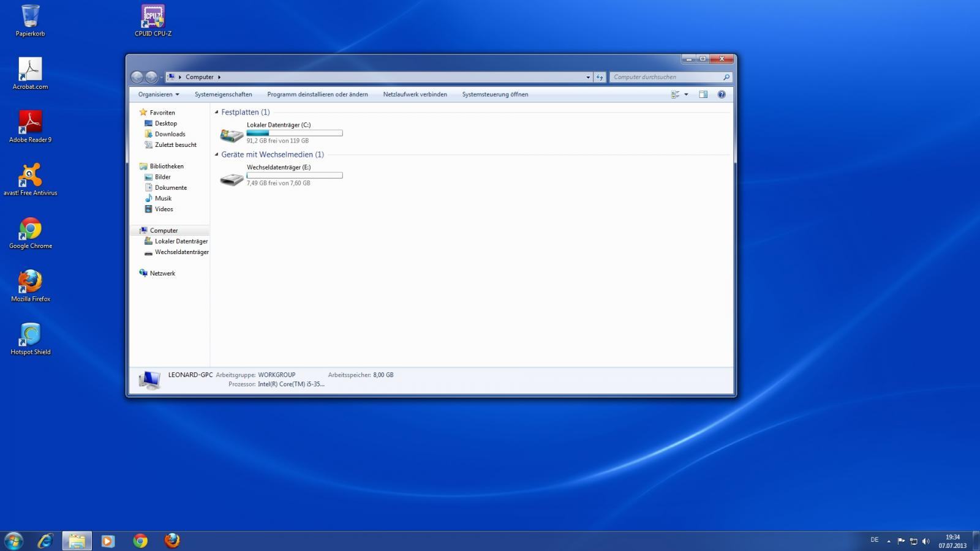Collapse the Festplatten (1) group

(x=216, y=112)
